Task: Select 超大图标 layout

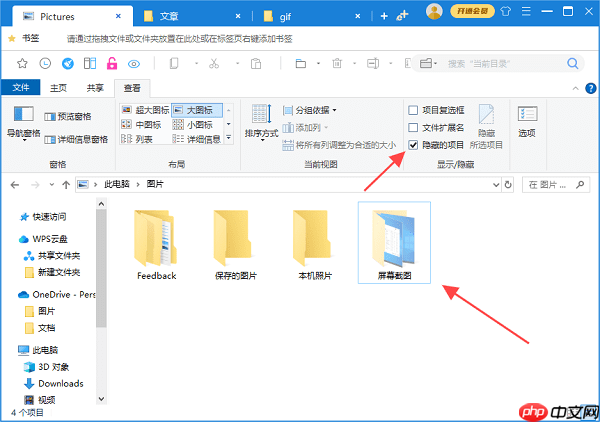Action: (145, 110)
